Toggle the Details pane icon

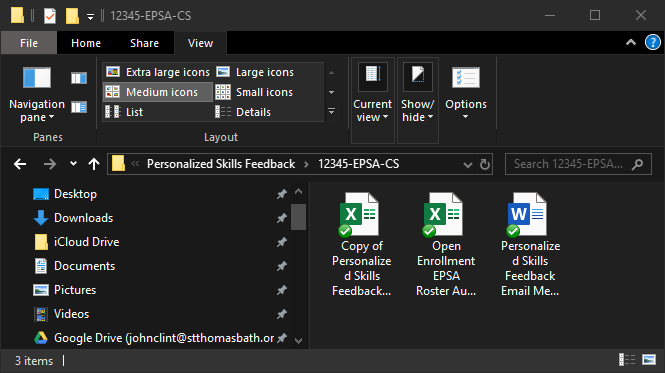(79, 107)
